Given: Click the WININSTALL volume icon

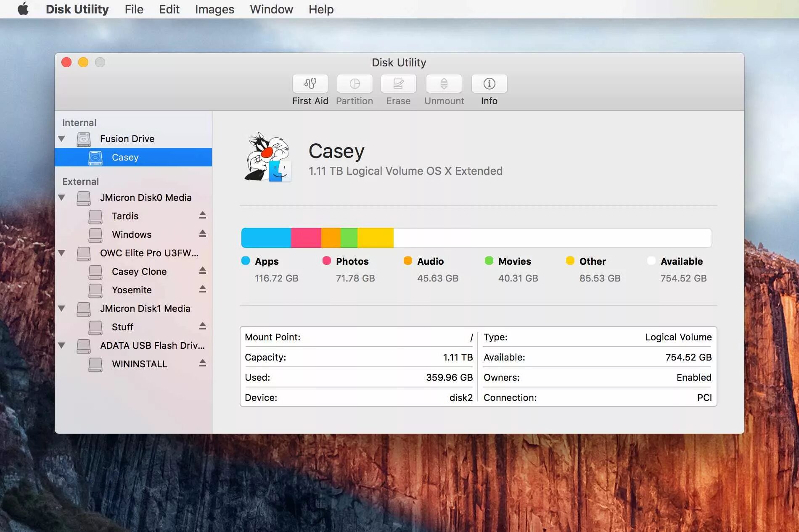Looking at the screenshot, I should point(95,364).
